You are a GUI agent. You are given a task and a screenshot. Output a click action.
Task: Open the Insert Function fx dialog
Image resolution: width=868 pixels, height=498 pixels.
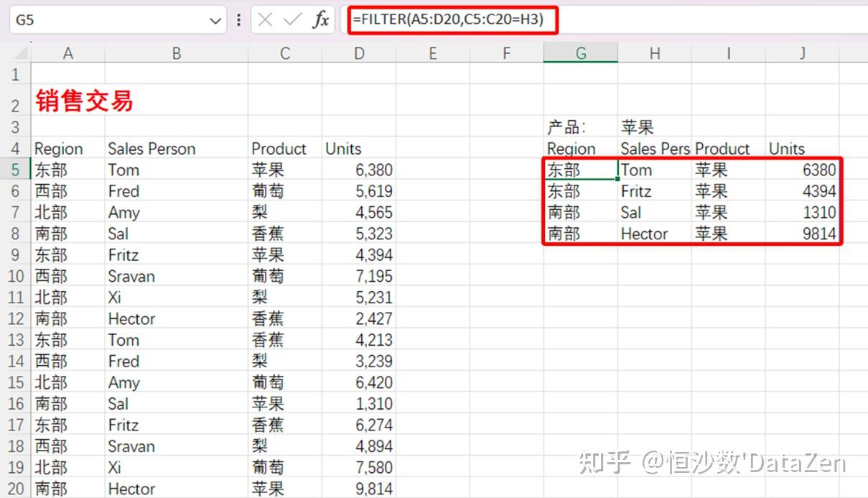pyautogui.click(x=320, y=20)
